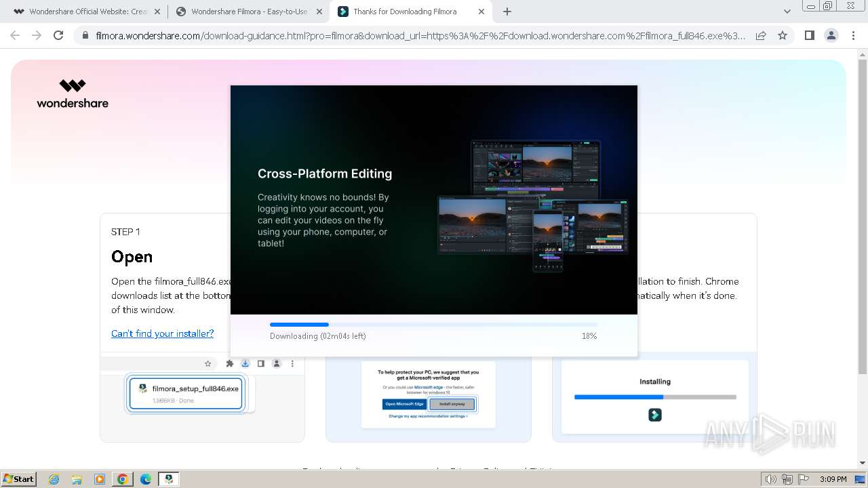Open File Explorer from taskbar
868x488 pixels.
pyautogui.click(x=77, y=479)
